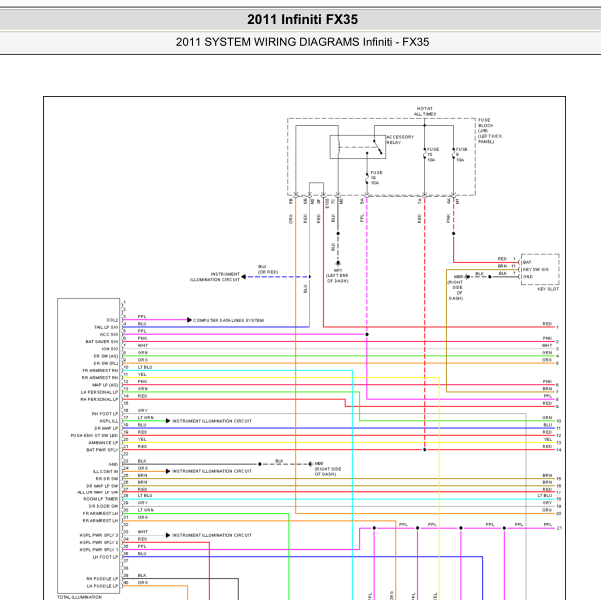Click the 'FUSE BLOCK' left kick panel label

[489, 131]
